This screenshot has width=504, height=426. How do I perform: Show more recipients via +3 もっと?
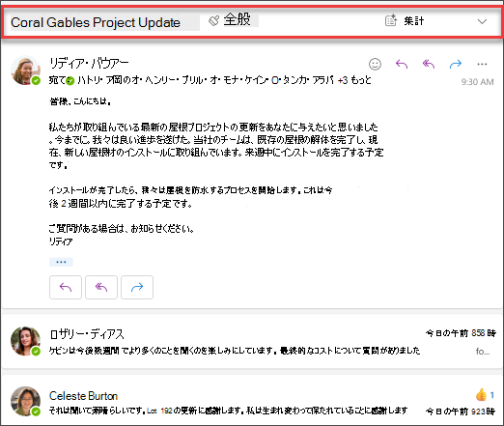354,80
